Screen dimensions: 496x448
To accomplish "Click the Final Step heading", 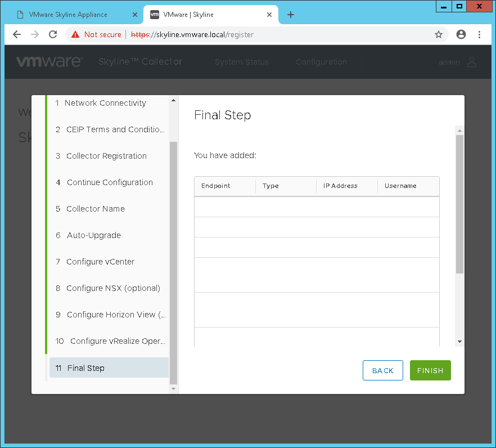I will tap(222, 115).
